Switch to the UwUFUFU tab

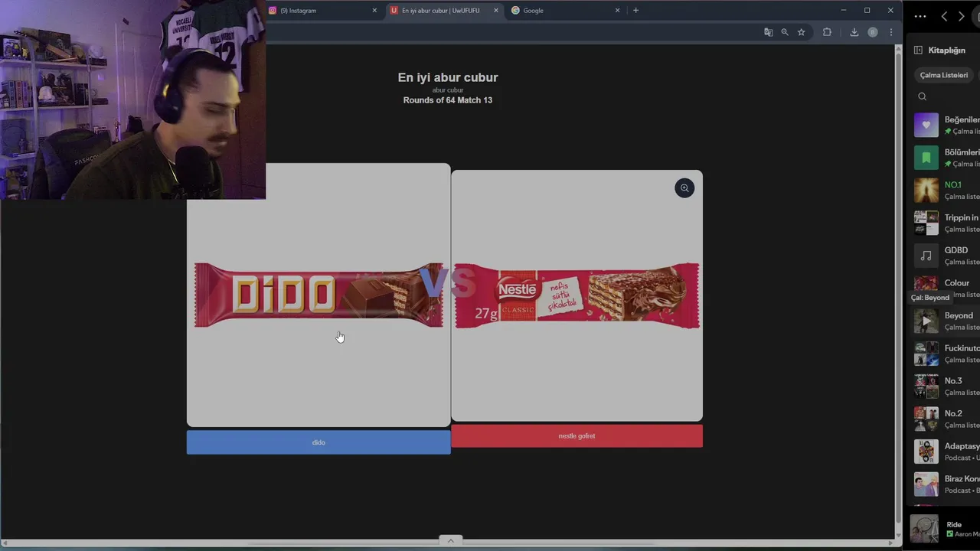[444, 11]
